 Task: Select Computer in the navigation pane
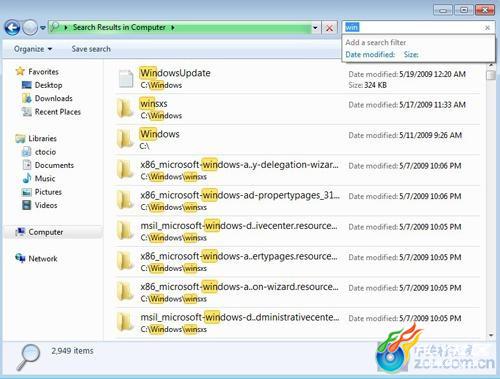(46, 232)
